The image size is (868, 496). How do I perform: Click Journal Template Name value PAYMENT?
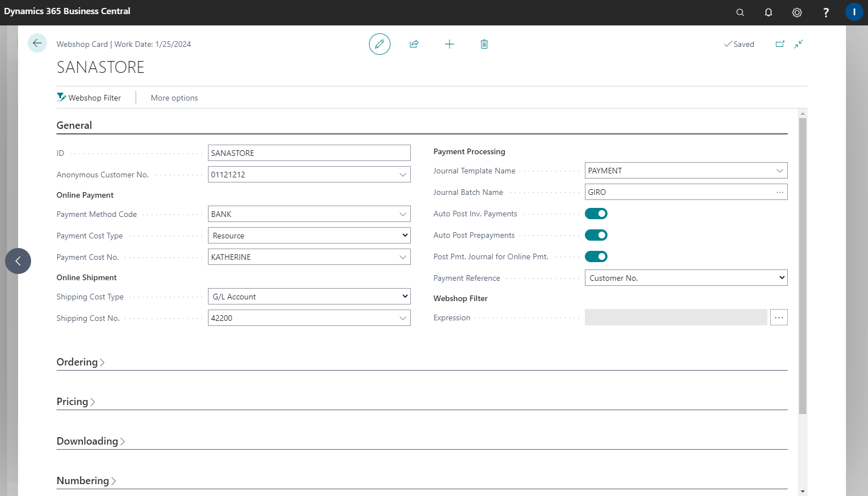(605, 171)
